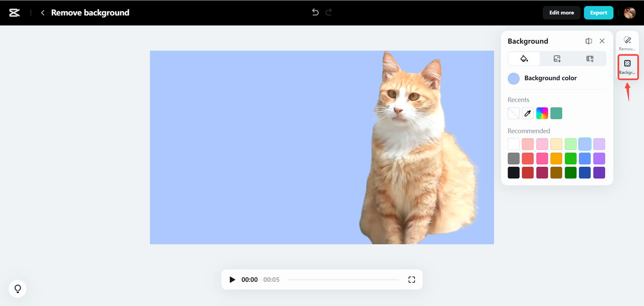Select the bright green swatch

pos(571,159)
